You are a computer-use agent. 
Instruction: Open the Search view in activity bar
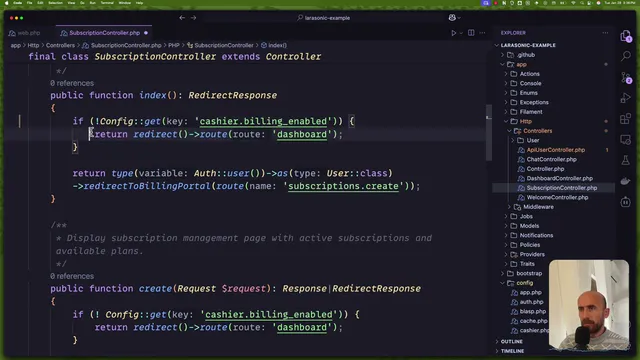pyautogui.click(x=625, y=56)
